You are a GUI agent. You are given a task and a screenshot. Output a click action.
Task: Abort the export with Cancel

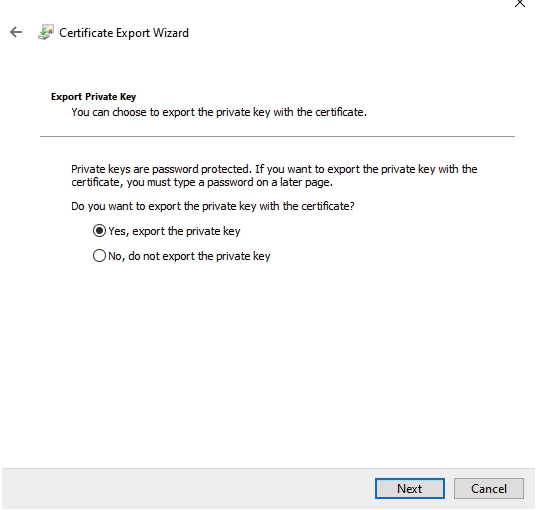coord(488,488)
